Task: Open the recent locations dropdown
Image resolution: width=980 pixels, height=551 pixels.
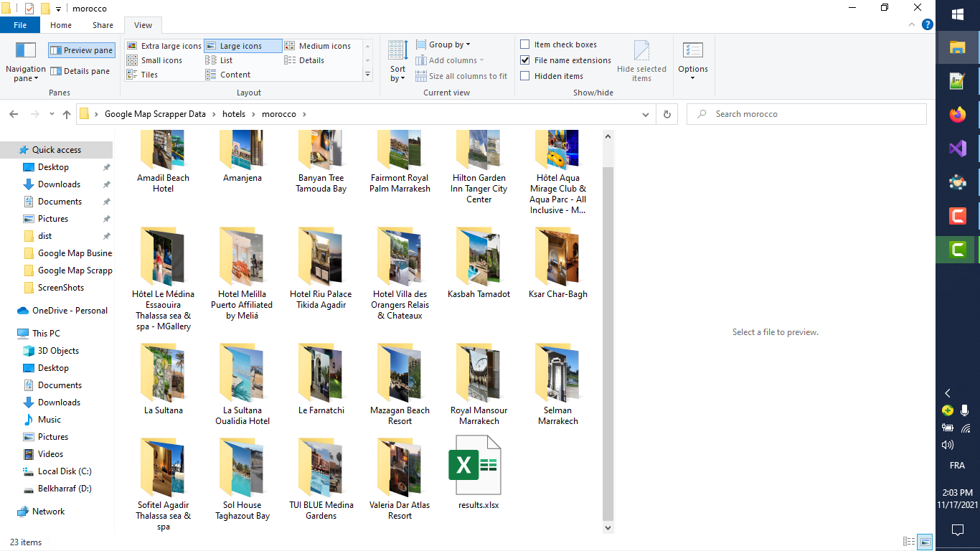Action: [x=52, y=114]
